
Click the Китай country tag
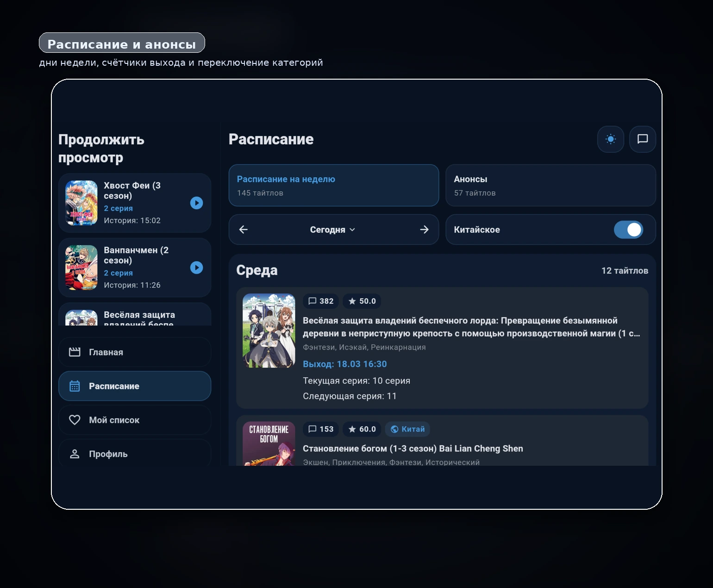[407, 429]
